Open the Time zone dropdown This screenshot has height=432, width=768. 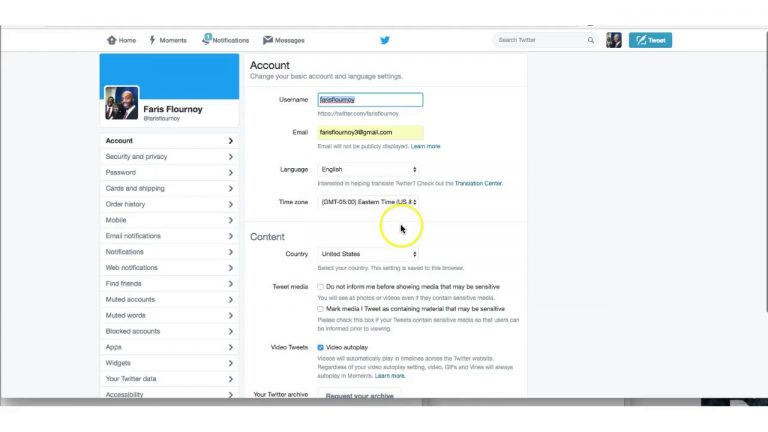click(x=368, y=202)
